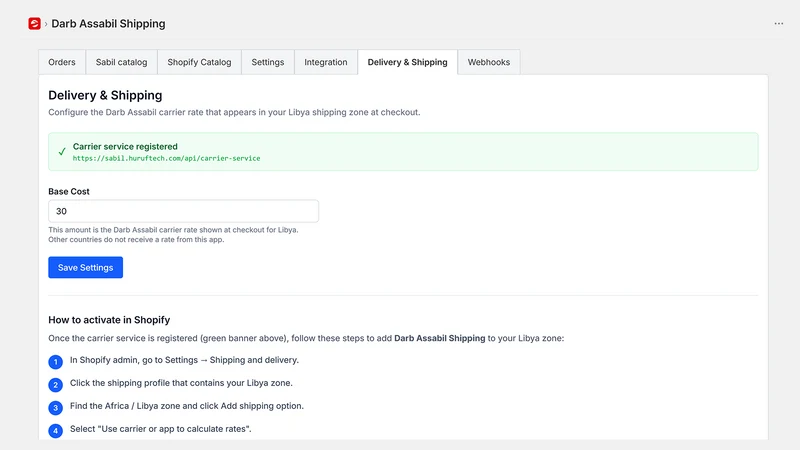Click the breadcrumb chevron separator

(x=46, y=24)
